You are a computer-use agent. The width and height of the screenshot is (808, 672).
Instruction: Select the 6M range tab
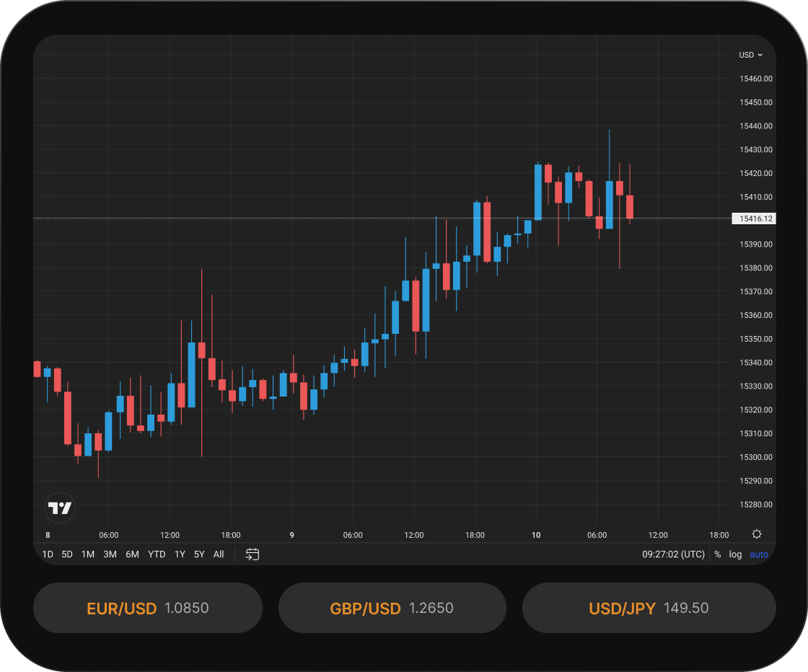[x=132, y=554]
